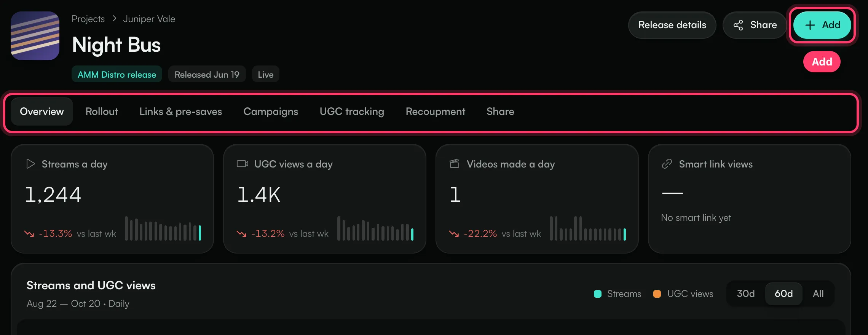The height and width of the screenshot is (335, 868).
Task: Go to Juniper Vale breadcrumb
Action: 149,19
